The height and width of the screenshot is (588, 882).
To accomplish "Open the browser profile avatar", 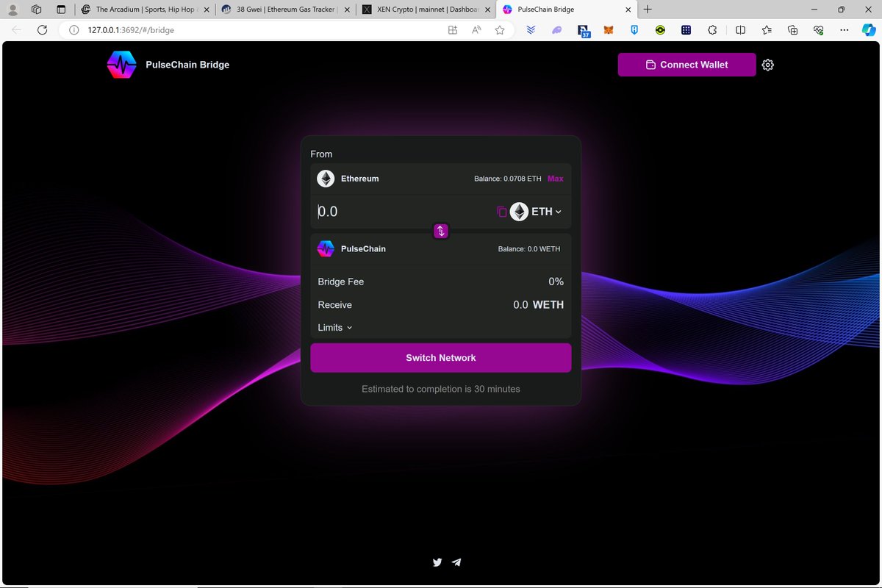I will (x=12, y=10).
